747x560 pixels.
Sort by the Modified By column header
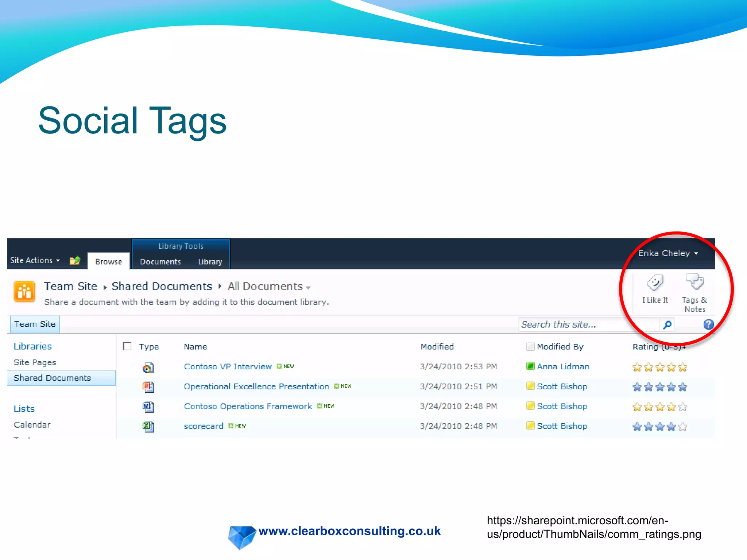point(560,347)
